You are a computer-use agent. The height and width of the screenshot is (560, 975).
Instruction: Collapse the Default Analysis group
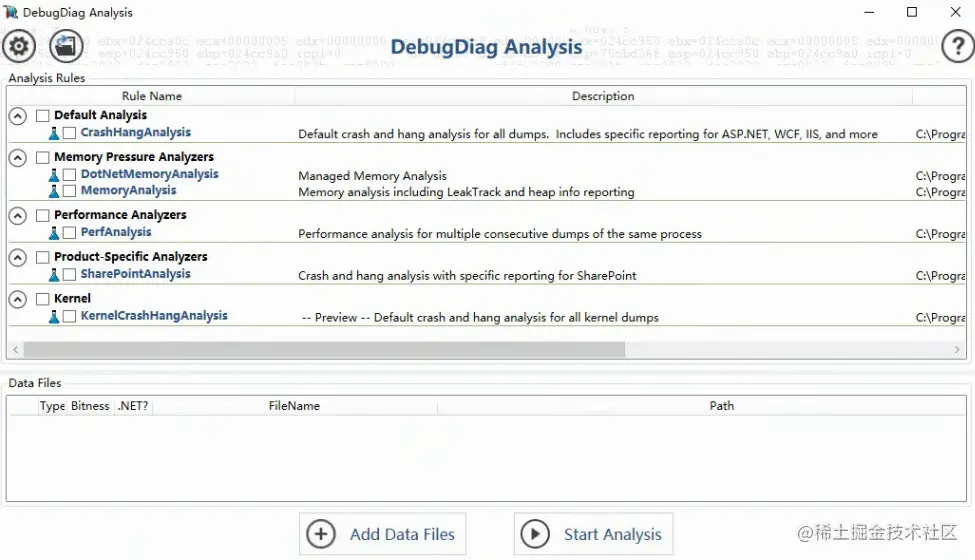click(17, 116)
